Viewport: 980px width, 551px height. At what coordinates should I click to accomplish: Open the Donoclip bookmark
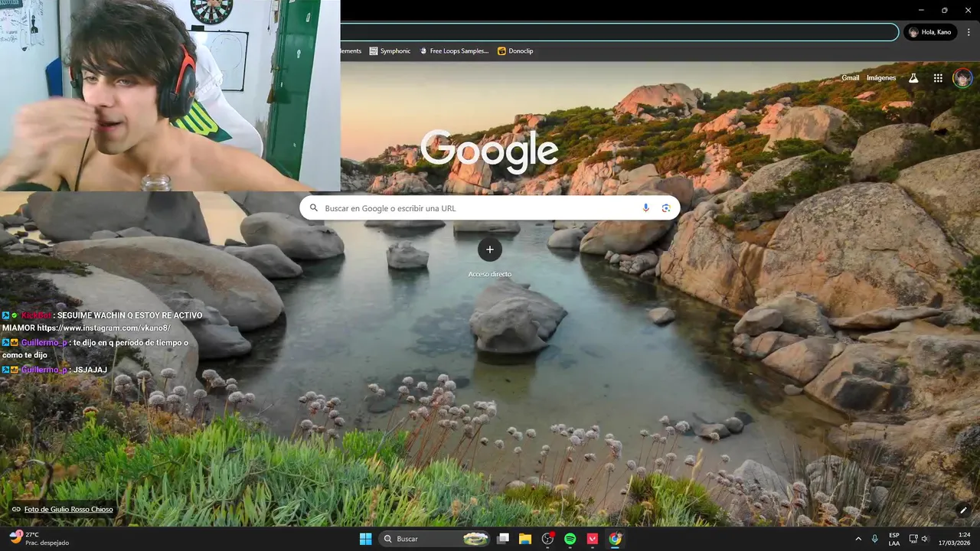[x=515, y=51]
